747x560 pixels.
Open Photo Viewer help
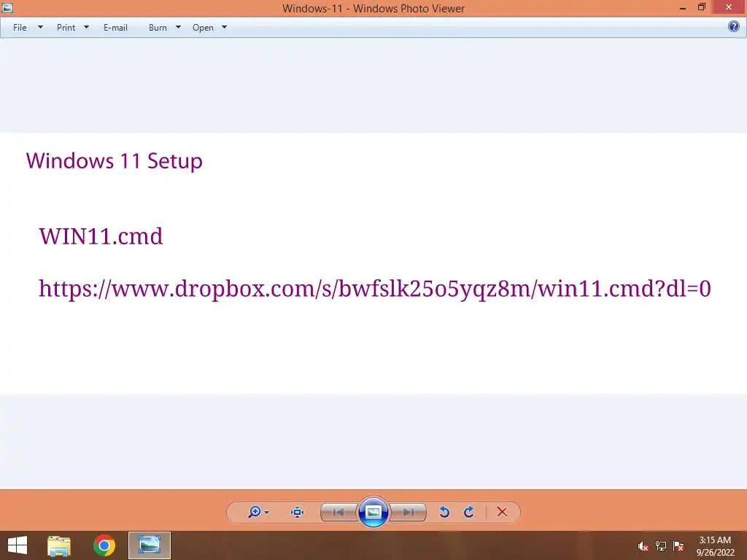(x=734, y=27)
